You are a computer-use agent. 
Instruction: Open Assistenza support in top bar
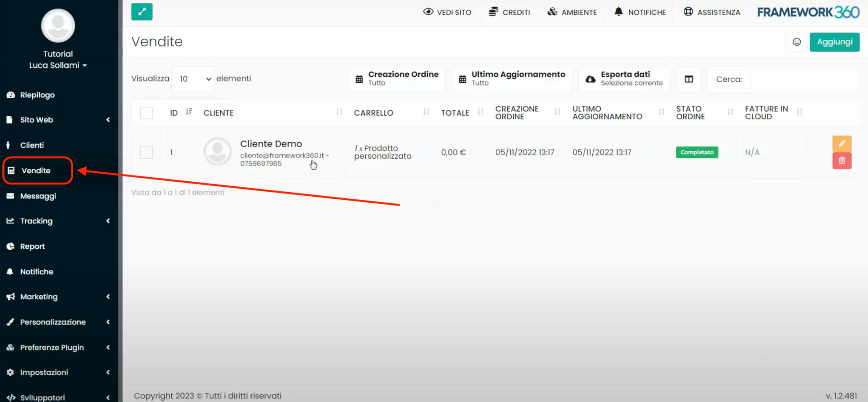tap(712, 12)
